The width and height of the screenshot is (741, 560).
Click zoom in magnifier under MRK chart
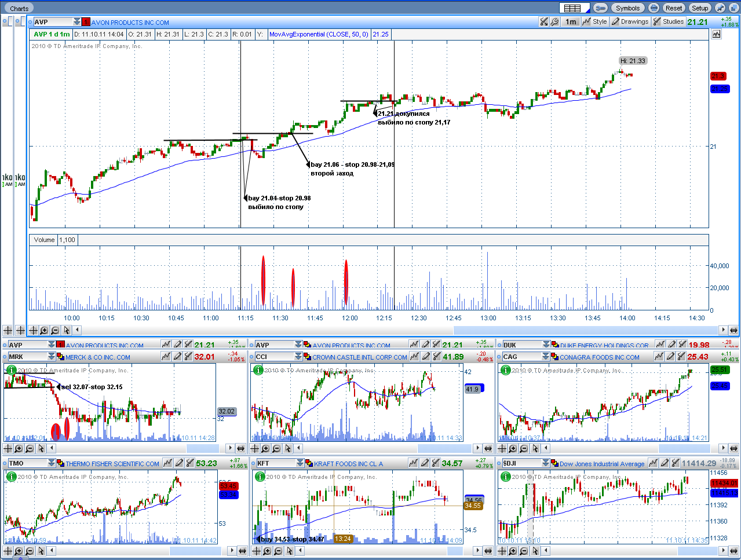(x=19, y=448)
